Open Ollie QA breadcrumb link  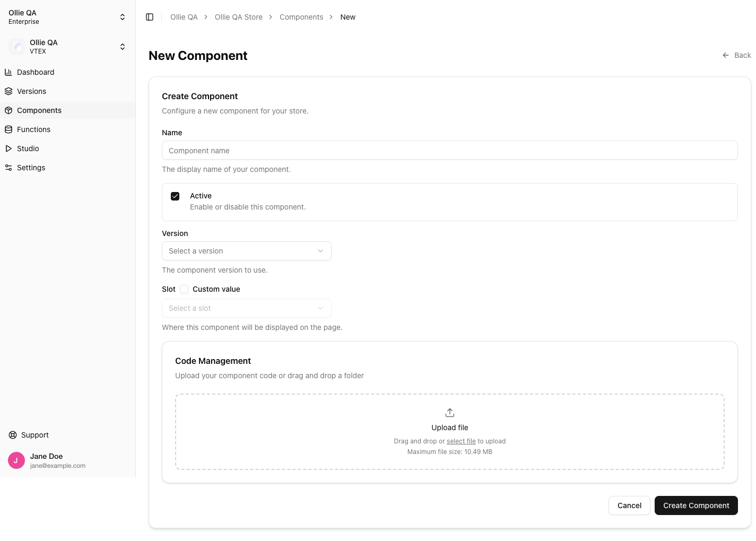[x=184, y=17]
